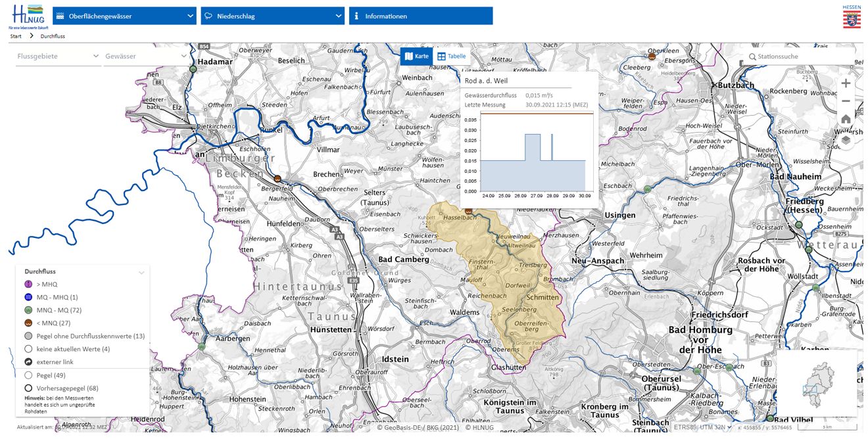Open the Niederschlag menu
Image resolution: width=868 pixels, height=439 pixels.
pyautogui.click(x=273, y=16)
